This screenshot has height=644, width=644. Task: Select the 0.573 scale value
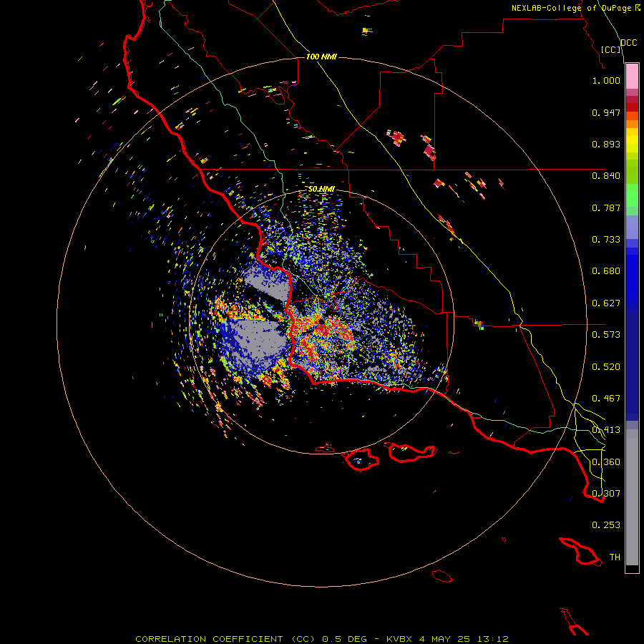point(606,335)
